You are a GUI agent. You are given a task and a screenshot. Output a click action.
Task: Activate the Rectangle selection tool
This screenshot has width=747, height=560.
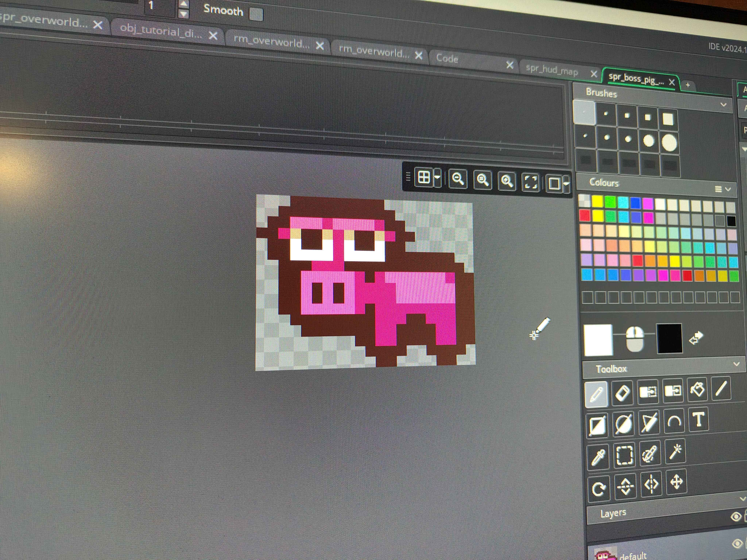coord(624,455)
